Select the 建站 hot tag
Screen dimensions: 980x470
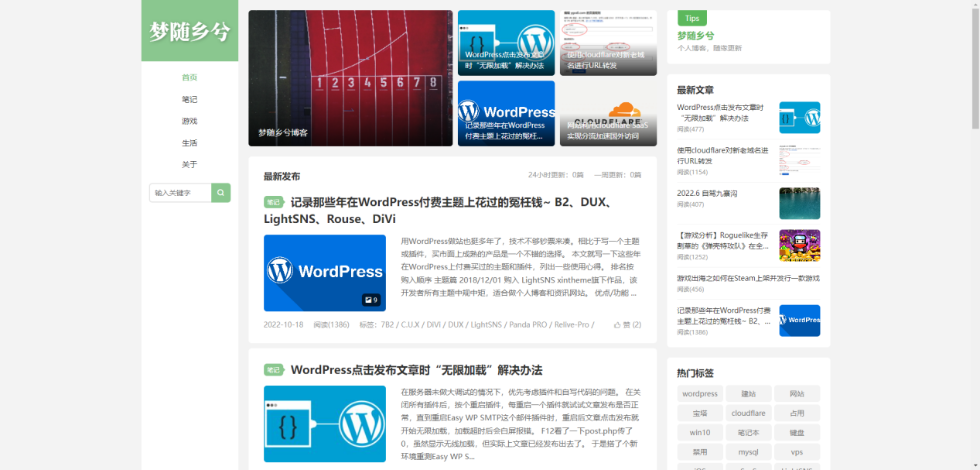click(x=749, y=393)
